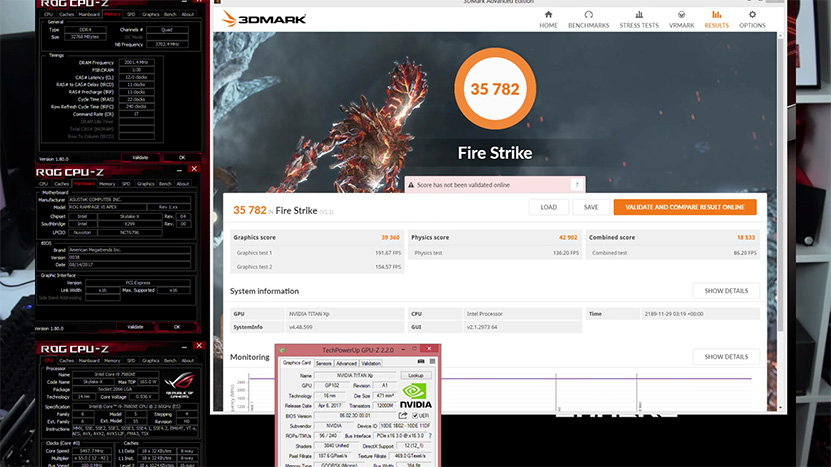The image size is (831, 467).
Task: Click the Physics score value 42 902
Action: click(568, 237)
